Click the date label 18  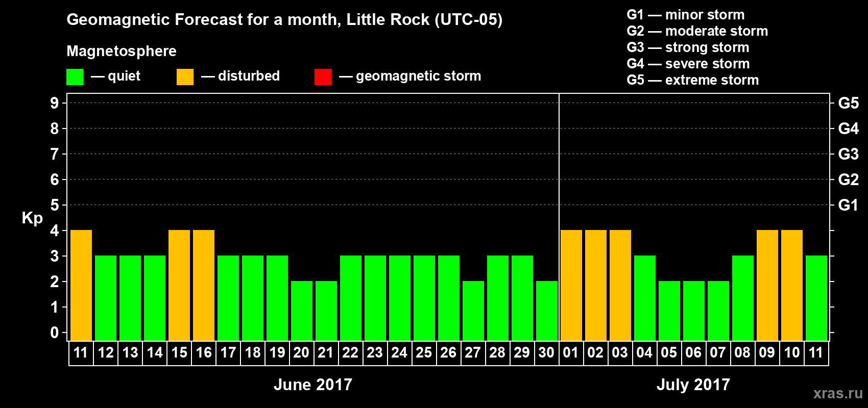click(253, 353)
